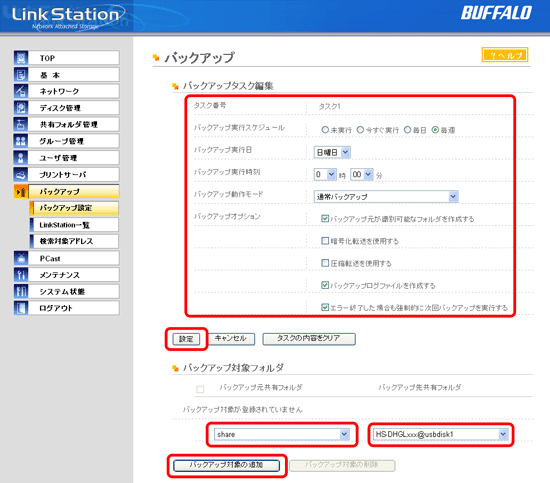
Task: Expand the 通常バックアップ mode dropdown
Action: 386,196
